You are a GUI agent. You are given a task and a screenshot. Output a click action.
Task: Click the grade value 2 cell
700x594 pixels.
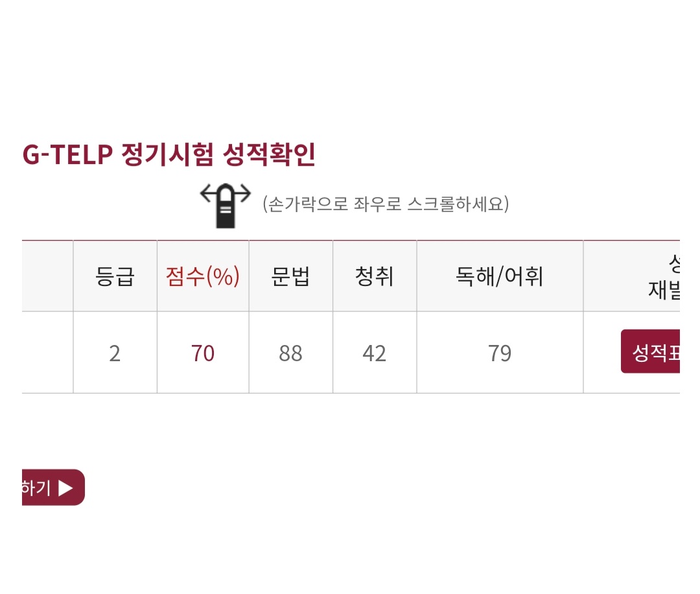click(115, 353)
